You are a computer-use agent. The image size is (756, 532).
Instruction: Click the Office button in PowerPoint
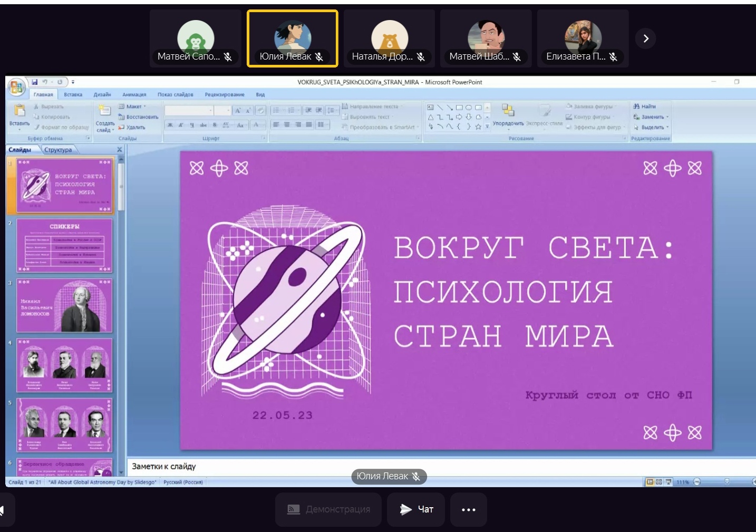click(16, 88)
